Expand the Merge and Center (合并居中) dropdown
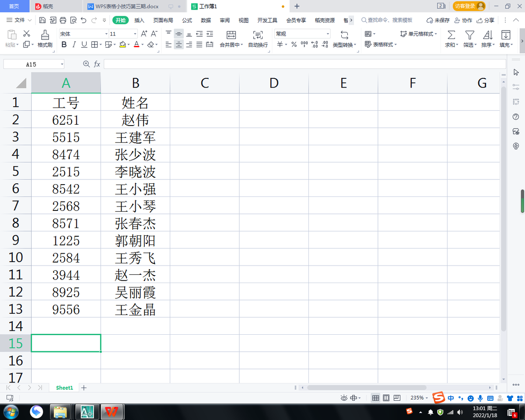This screenshot has height=420, width=525. pyautogui.click(x=242, y=45)
